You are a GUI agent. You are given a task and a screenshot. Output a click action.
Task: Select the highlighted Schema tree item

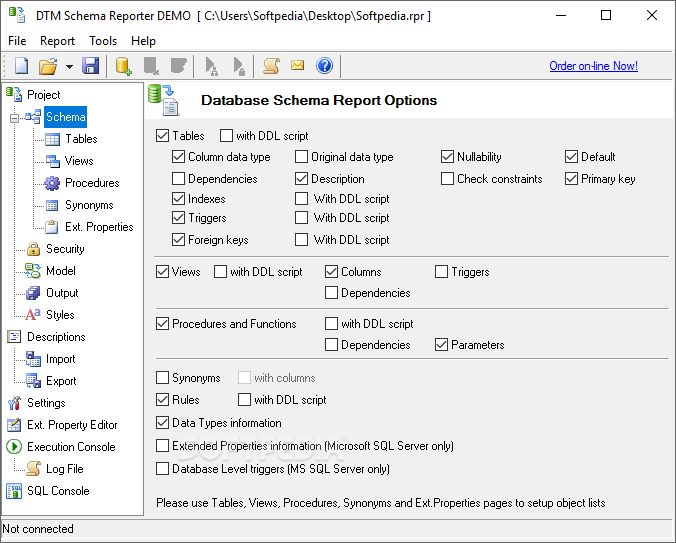click(x=66, y=117)
